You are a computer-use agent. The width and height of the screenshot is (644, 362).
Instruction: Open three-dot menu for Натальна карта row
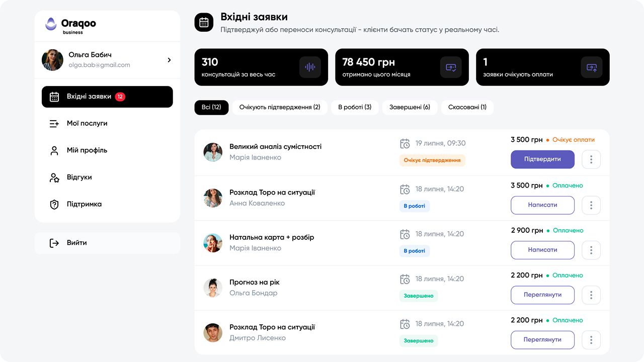coord(591,250)
